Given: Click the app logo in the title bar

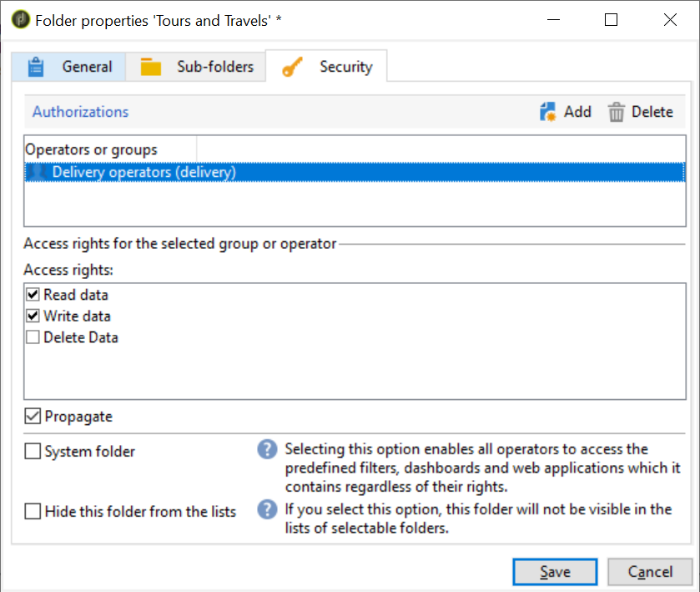Looking at the screenshot, I should (x=18, y=20).
